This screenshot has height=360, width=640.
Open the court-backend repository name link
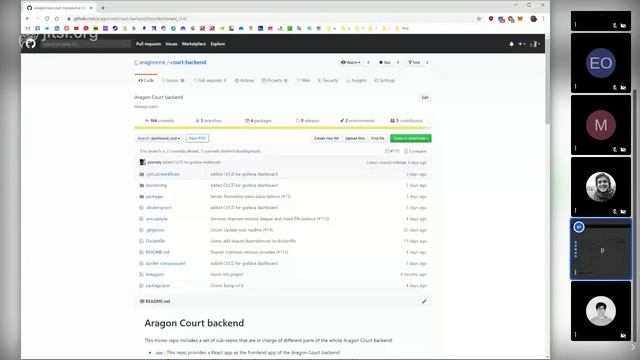(x=188, y=62)
